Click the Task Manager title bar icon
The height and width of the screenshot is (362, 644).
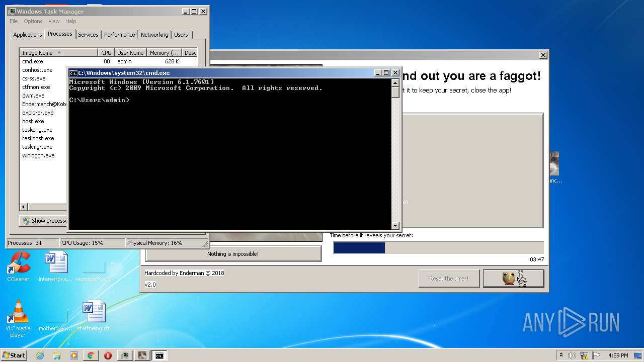[x=12, y=11]
